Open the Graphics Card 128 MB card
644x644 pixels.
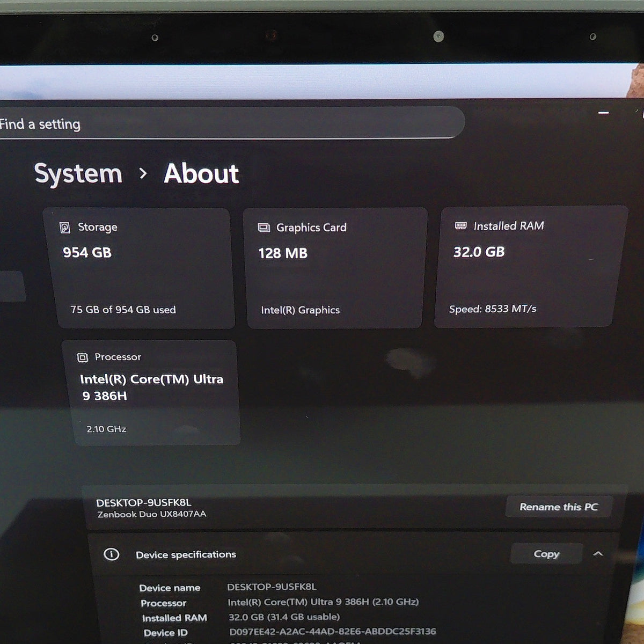coord(335,268)
